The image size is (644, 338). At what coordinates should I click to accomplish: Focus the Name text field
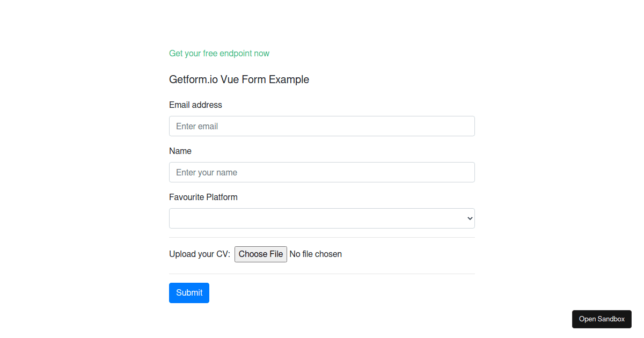(x=322, y=172)
